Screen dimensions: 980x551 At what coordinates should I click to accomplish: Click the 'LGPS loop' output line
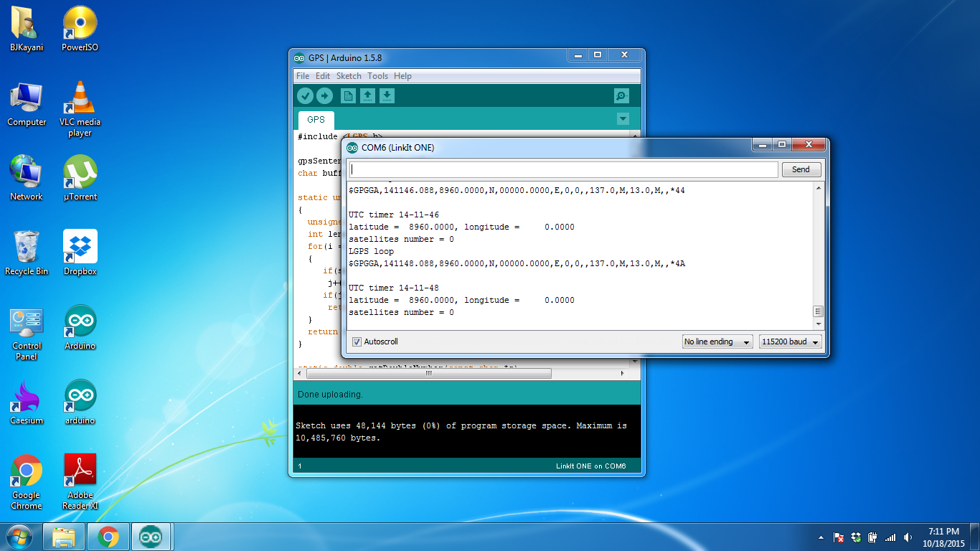[x=371, y=251]
